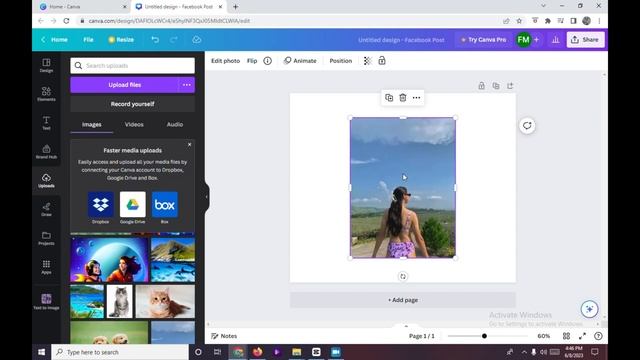This screenshot has height=360, width=640.
Task: Open the analytics insights chart icon
Action: click(x=556, y=40)
